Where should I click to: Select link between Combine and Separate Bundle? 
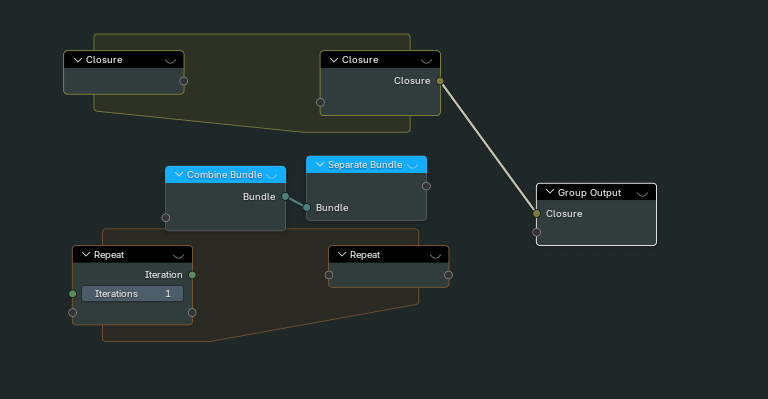coord(296,202)
